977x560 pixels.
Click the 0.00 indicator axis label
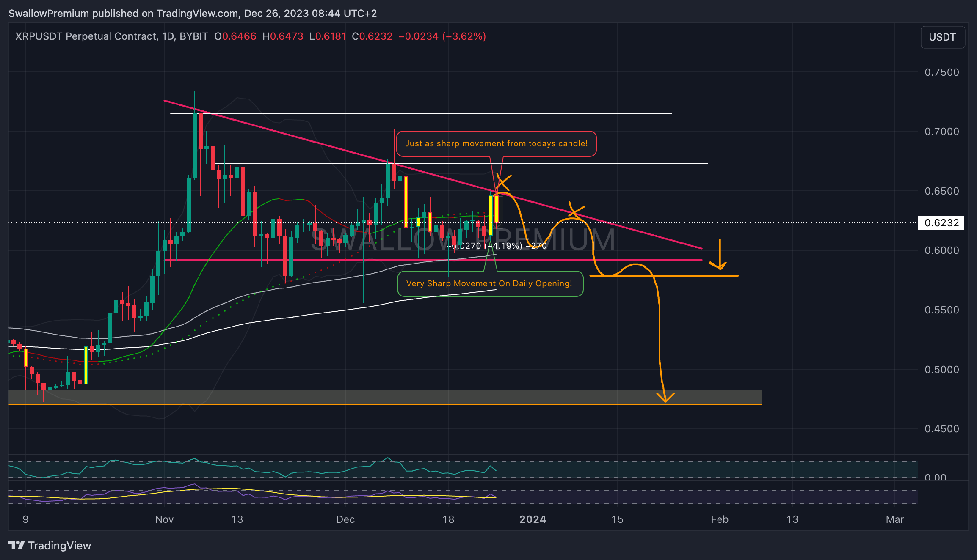coord(935,478)
